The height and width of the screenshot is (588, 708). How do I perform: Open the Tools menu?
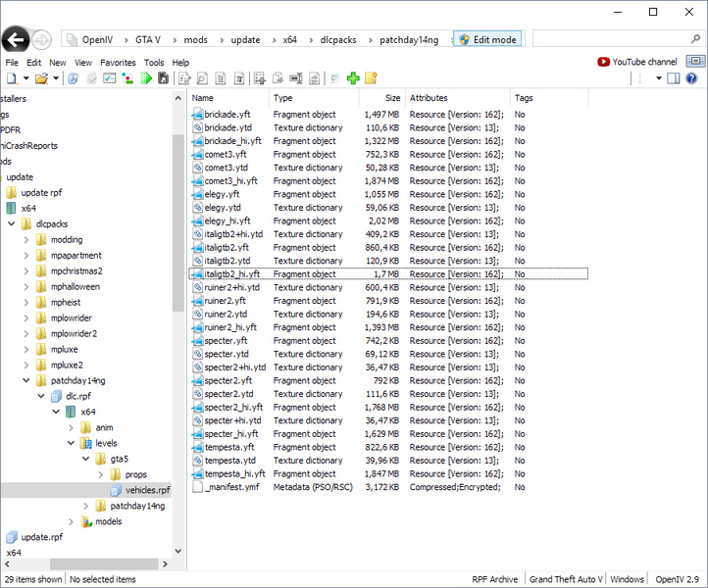point(154,63)
